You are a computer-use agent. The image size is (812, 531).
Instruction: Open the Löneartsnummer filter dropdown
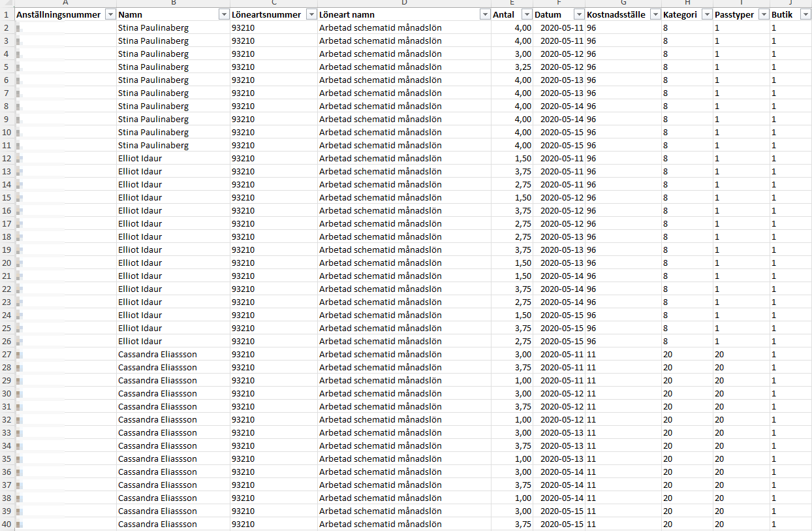coord(311,14)
